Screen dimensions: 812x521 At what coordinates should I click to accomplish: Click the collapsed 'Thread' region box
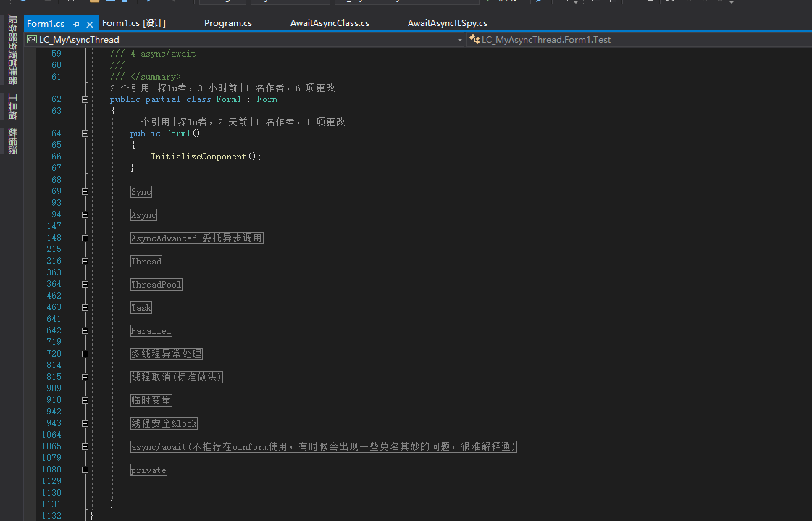tap(146, 262)
